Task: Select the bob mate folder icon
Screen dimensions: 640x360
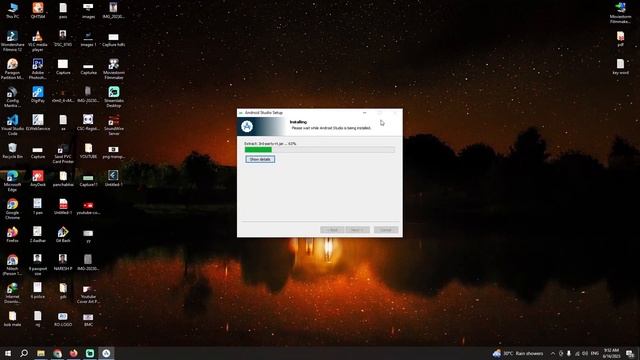Action: (12, 319)
